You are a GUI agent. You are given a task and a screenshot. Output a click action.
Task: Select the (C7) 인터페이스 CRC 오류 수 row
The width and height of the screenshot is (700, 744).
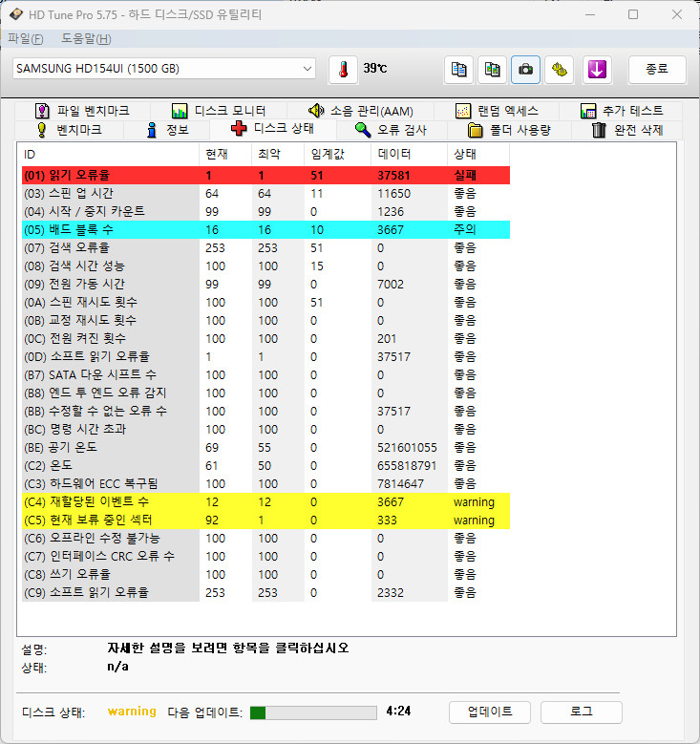265,557
